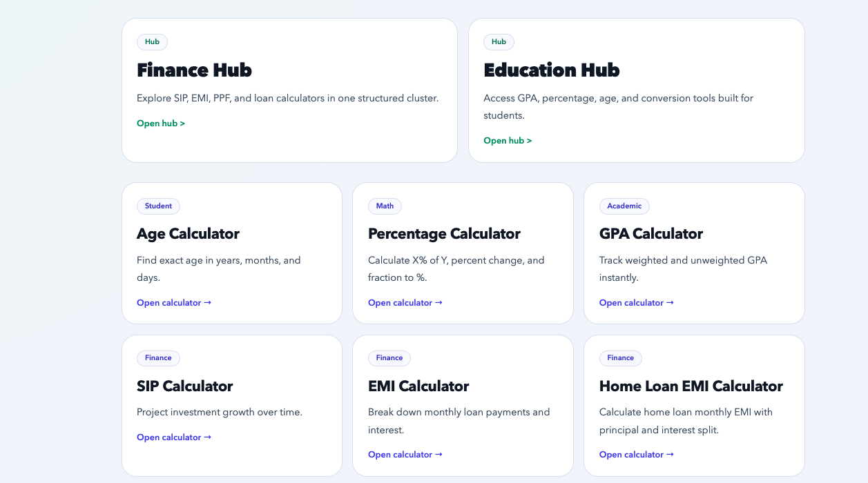Open the Education Hub

point(508,140)
